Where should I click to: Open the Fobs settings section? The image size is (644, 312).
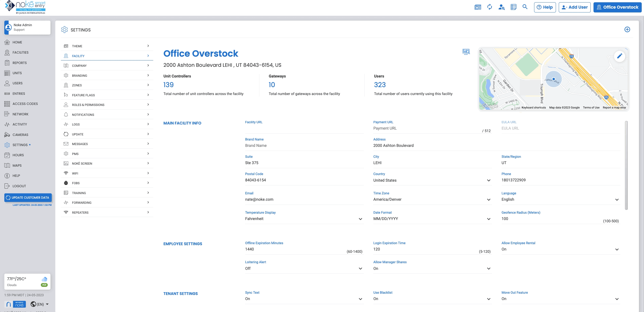tap(107, 183)
